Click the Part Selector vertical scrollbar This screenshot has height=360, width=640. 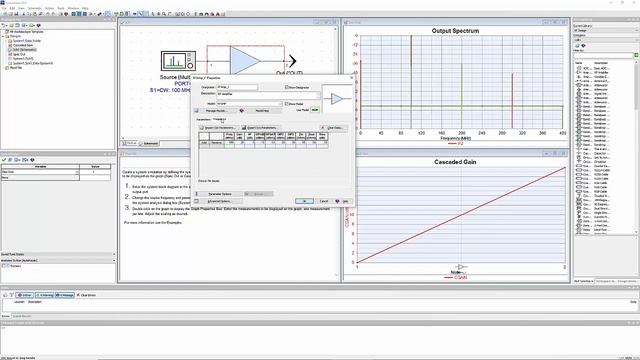[x=636, y=147]
